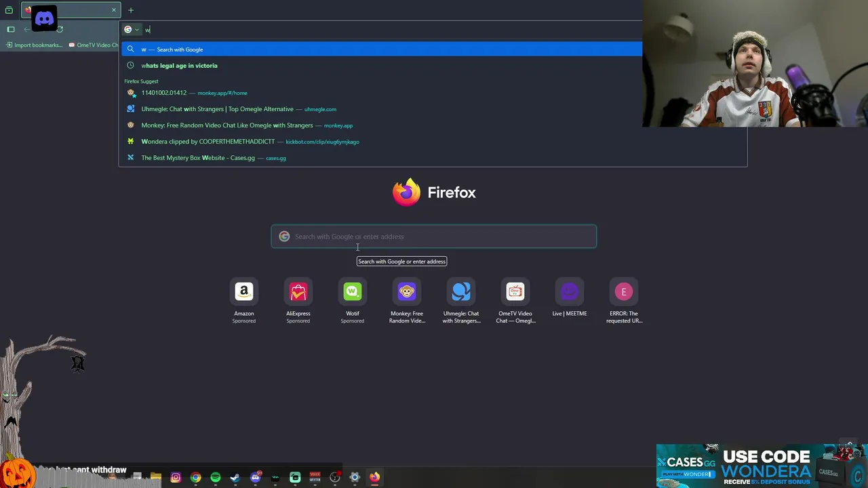Launch Instagram from the taskbar

[x=176, y=477]
